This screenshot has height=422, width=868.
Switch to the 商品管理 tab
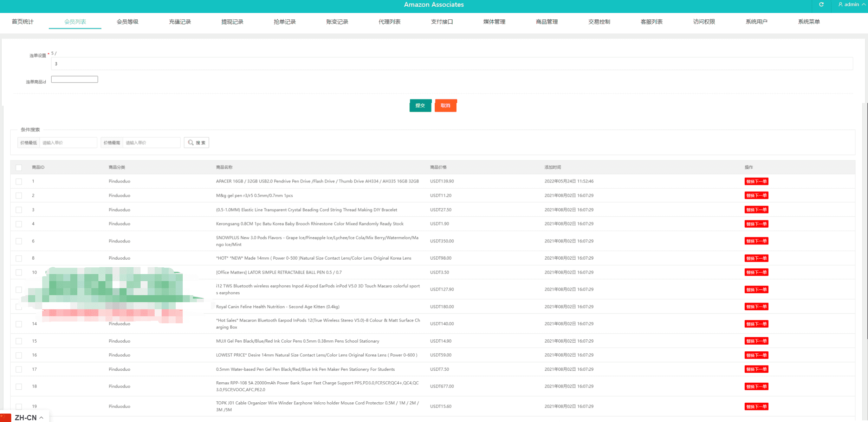546,22
